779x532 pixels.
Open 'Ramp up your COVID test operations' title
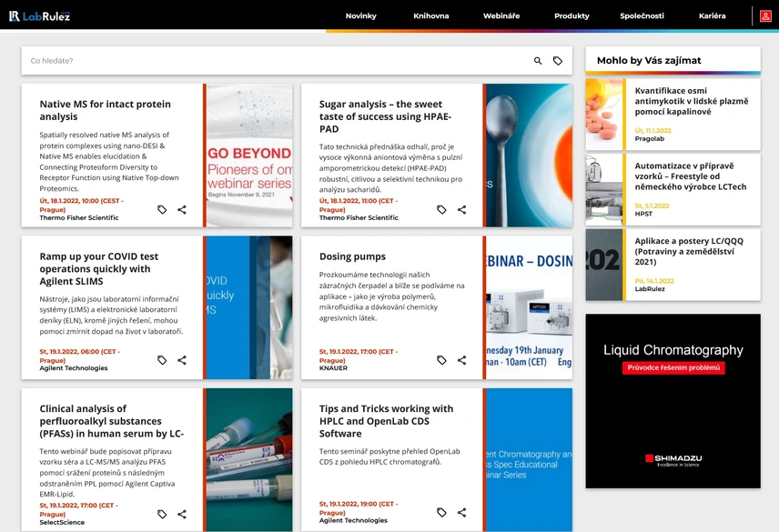point(99,268)
